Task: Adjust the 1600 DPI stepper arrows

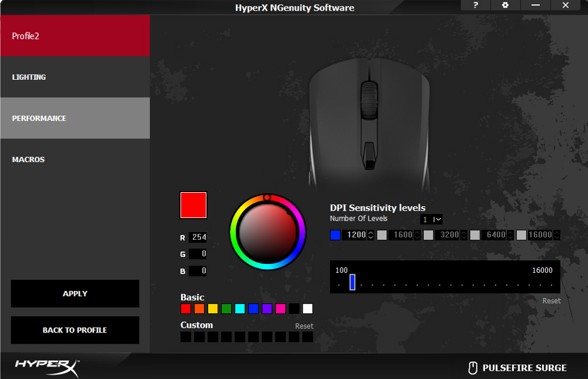Action: point(417,235)
